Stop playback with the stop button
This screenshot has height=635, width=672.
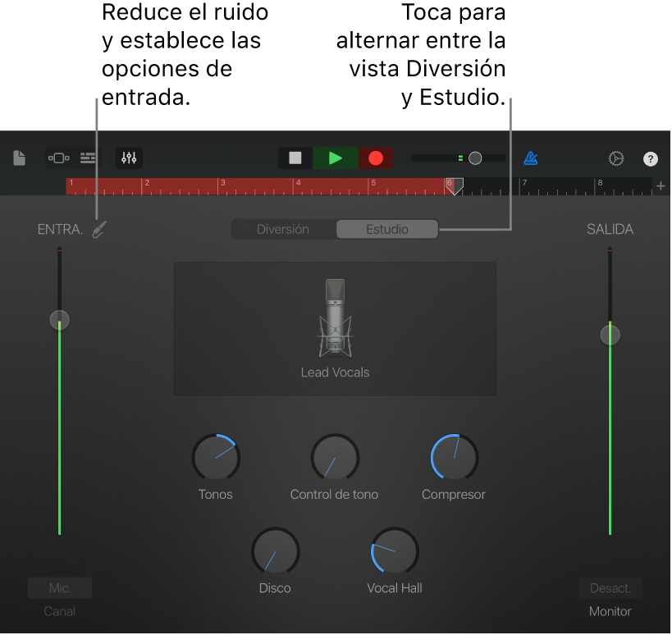tap(295, 158)
